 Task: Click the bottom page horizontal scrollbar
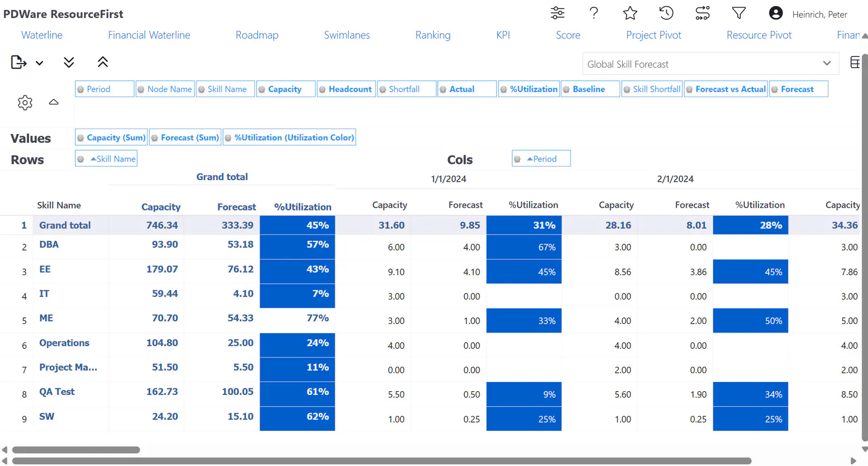click(x=381, y=461)
